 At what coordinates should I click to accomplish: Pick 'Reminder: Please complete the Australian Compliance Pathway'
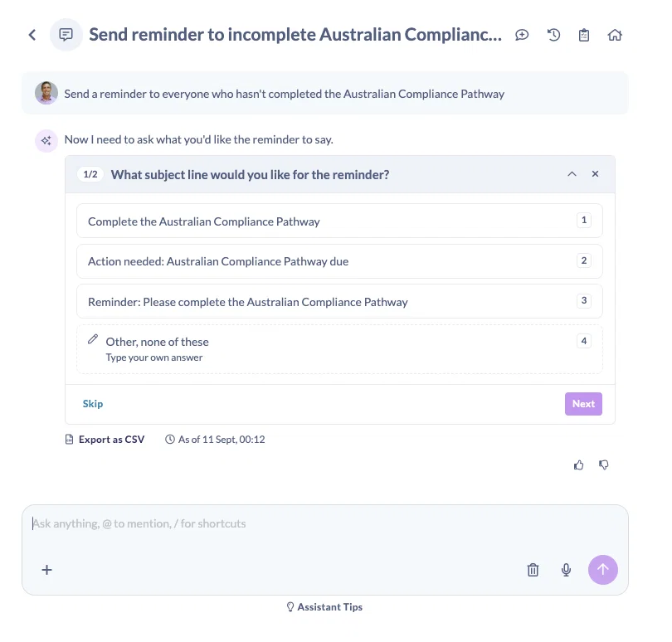[339, 301]
